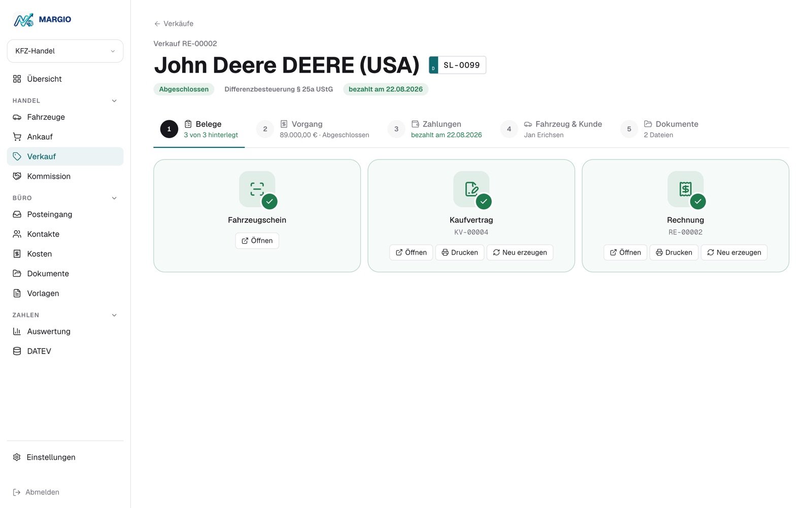Click the Verkauf RE-00002 heading label
Viewport: 812px width, 508px height.
click(185, 44)
